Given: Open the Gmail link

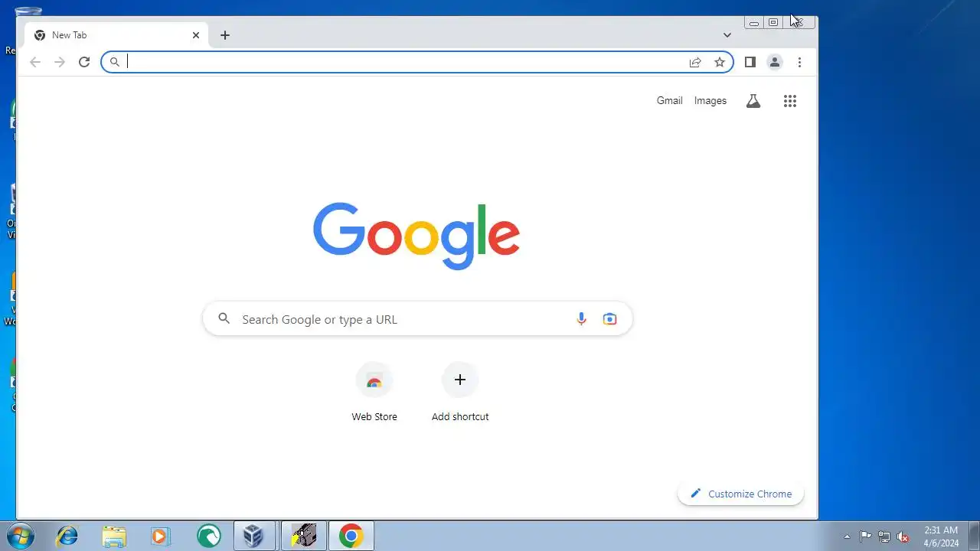Looking at the screenshot, I should coord(669,101).
